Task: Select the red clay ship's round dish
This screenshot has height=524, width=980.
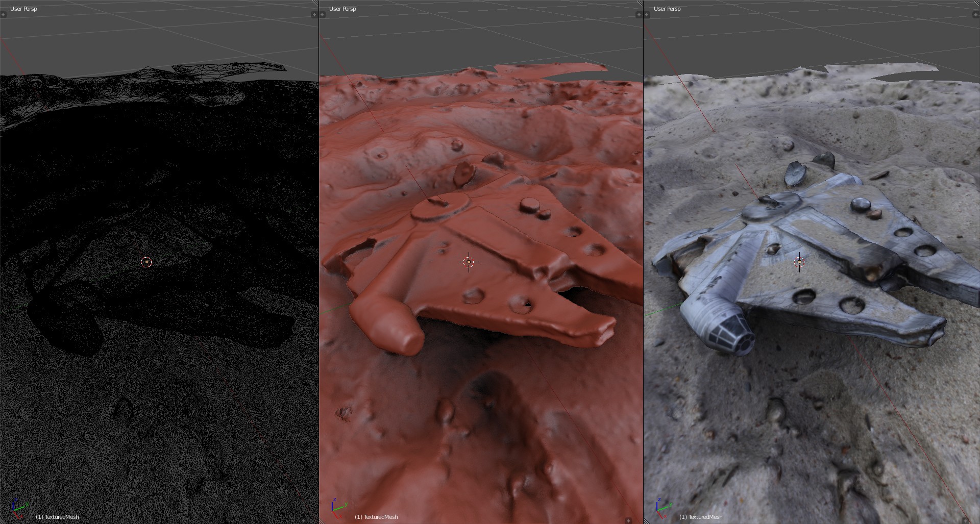Action: click(x=440, y=208)
